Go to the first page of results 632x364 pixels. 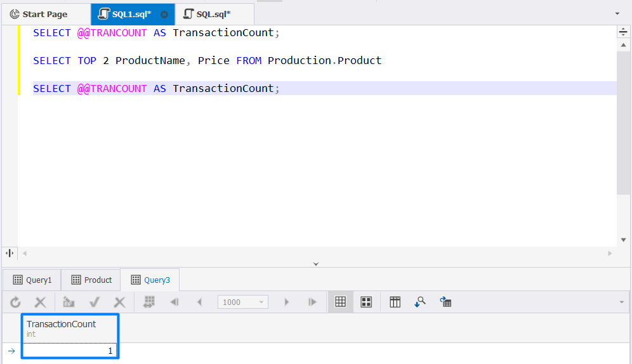(x=174, y=302)
